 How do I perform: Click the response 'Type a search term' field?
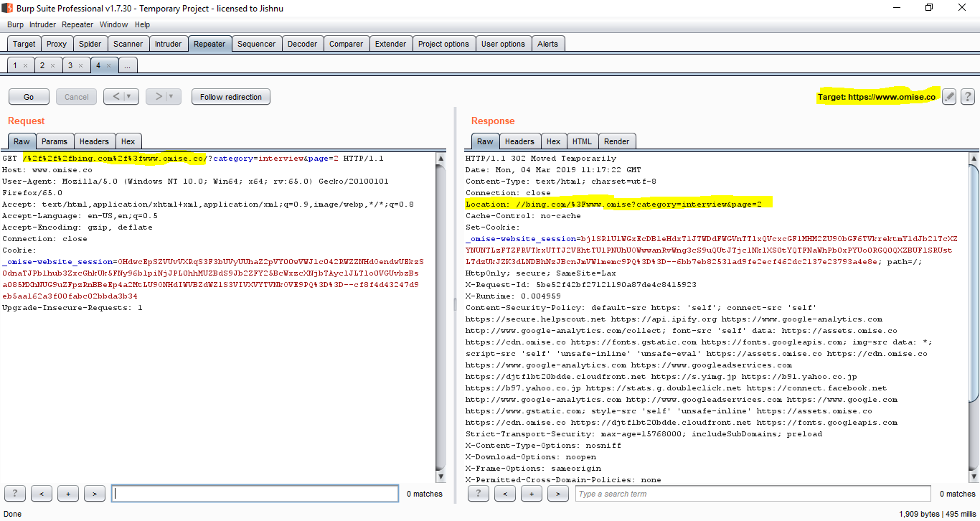[x=753, y=494]
